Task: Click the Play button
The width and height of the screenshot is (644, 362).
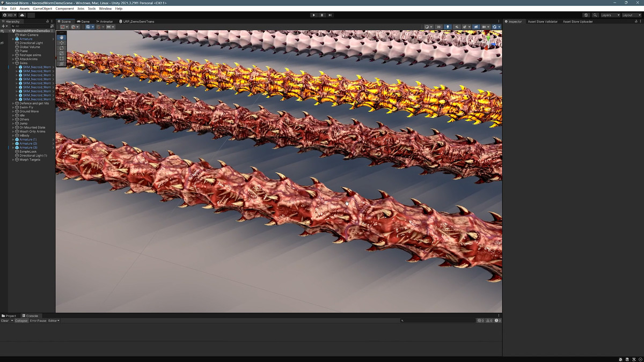Action: [x=314, y=15]
